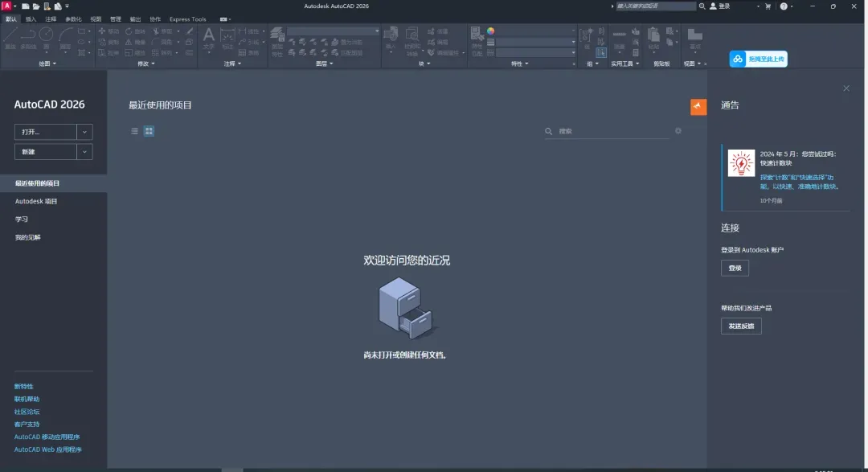Screen dimensions: 868x472
Task: Select the Arc (圆弧) tool
Action: [65, 39]
